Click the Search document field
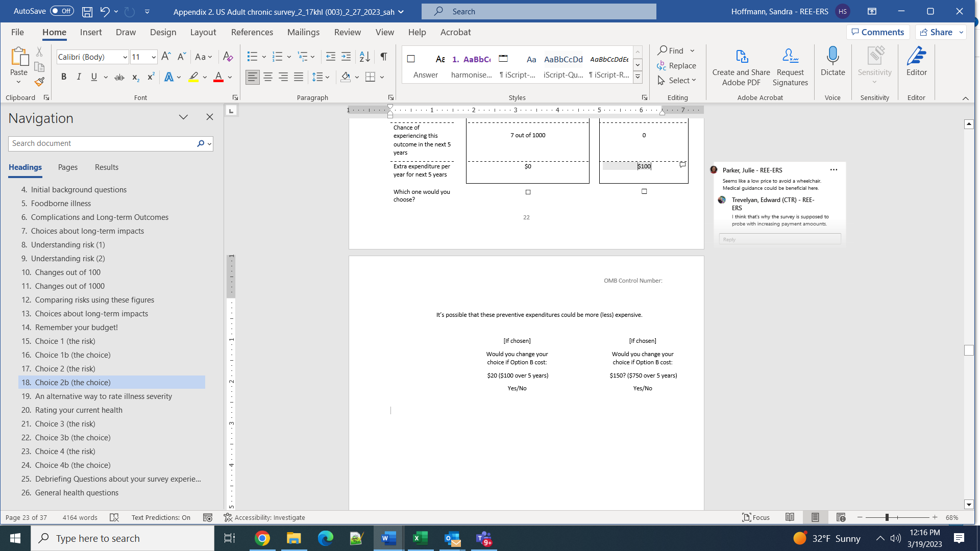 pyautogui.click(x=102, y=143)
